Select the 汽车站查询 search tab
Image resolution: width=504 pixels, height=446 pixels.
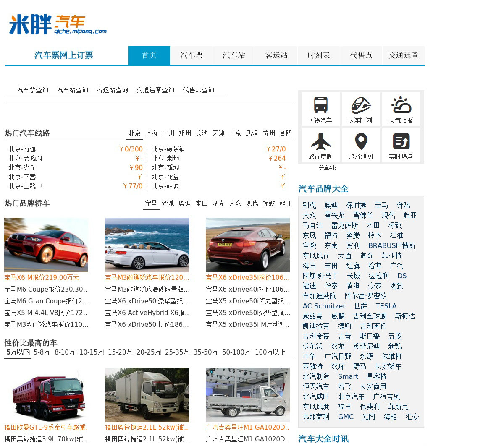click(73, 90)
